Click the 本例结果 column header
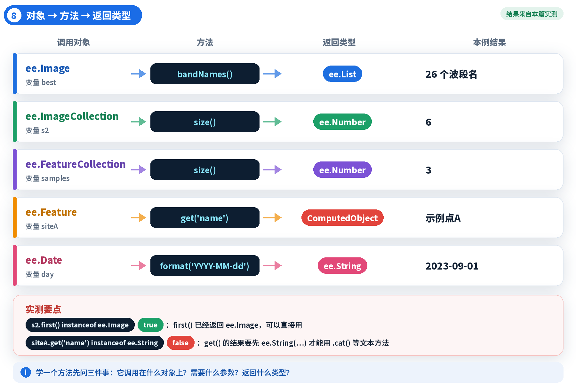Viewport: 576px width, 392px height. click(490, 42)
